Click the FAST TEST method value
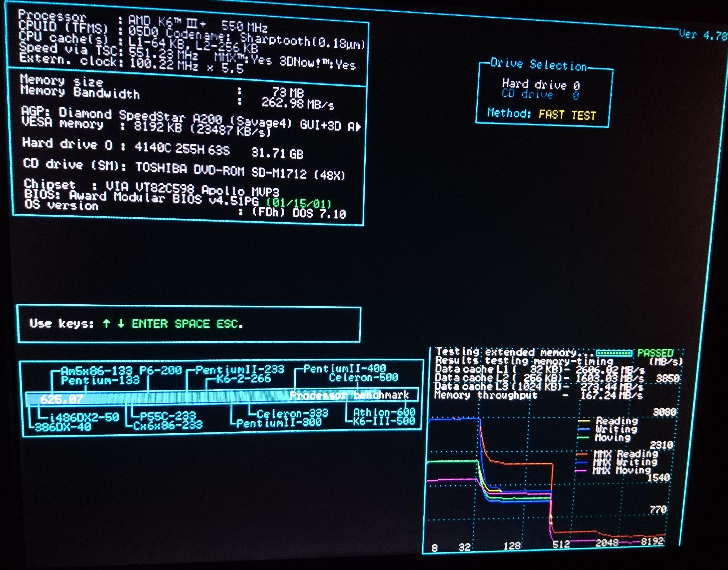The image size is (728, 570). point(567,115)
